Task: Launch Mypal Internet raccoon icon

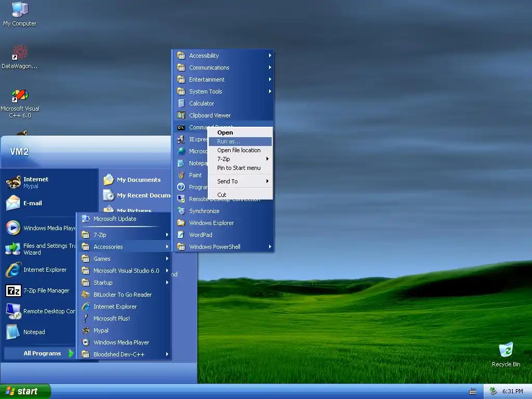Action: click(x=13, y=182)
